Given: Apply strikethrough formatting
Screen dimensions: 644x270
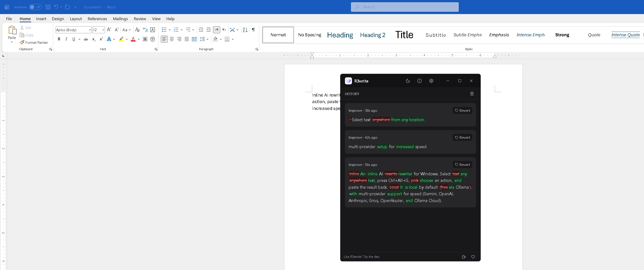Looking at the screenshot, I should click(86, 39).
